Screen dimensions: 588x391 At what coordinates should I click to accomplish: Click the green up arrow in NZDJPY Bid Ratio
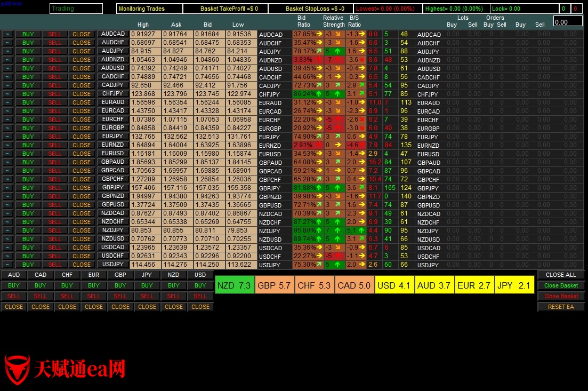click(319, 230)
